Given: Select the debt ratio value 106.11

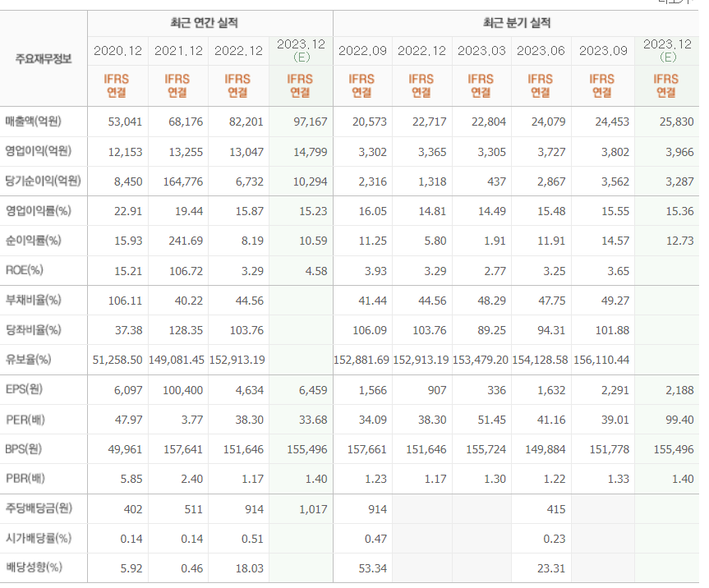Looking at the screenshot, I should [125, 301].
